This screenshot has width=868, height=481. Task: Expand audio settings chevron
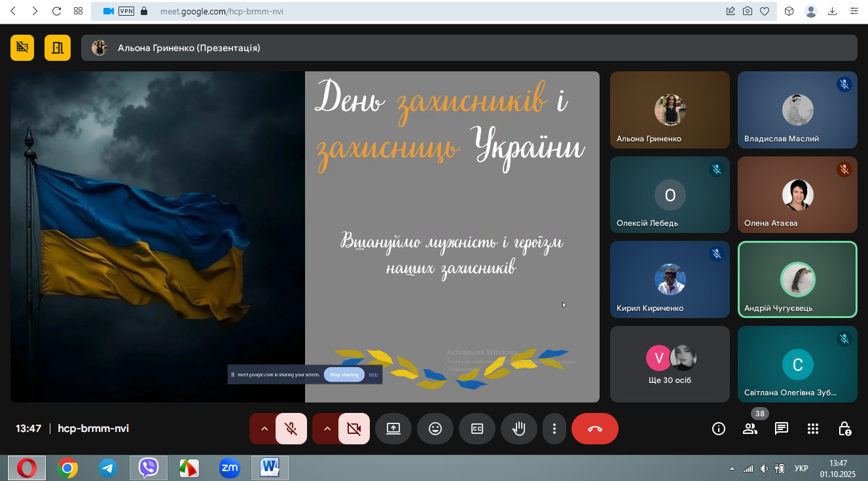pyautogui.click(x=264, y=429)
